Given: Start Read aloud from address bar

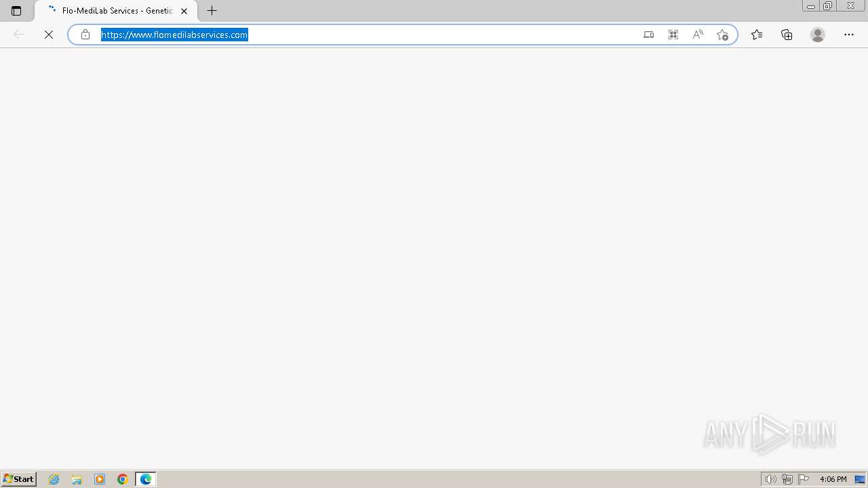Looking at the screenshot, I should 698,35.
